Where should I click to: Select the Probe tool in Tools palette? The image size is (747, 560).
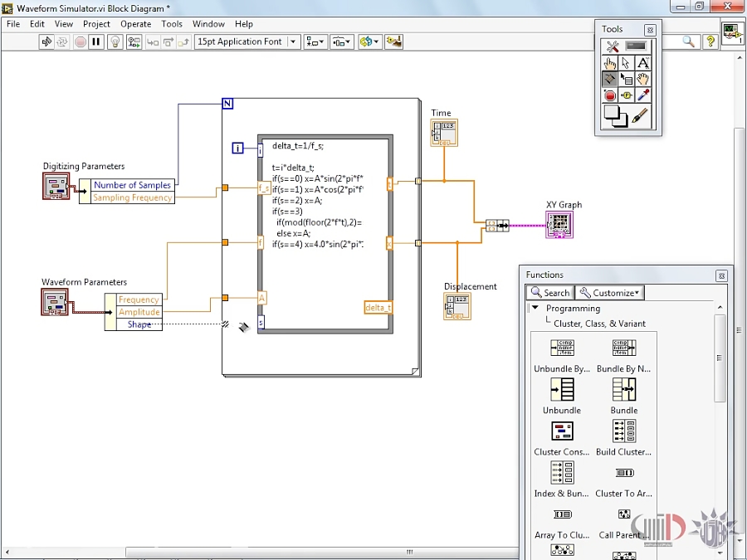coord(627,95)
